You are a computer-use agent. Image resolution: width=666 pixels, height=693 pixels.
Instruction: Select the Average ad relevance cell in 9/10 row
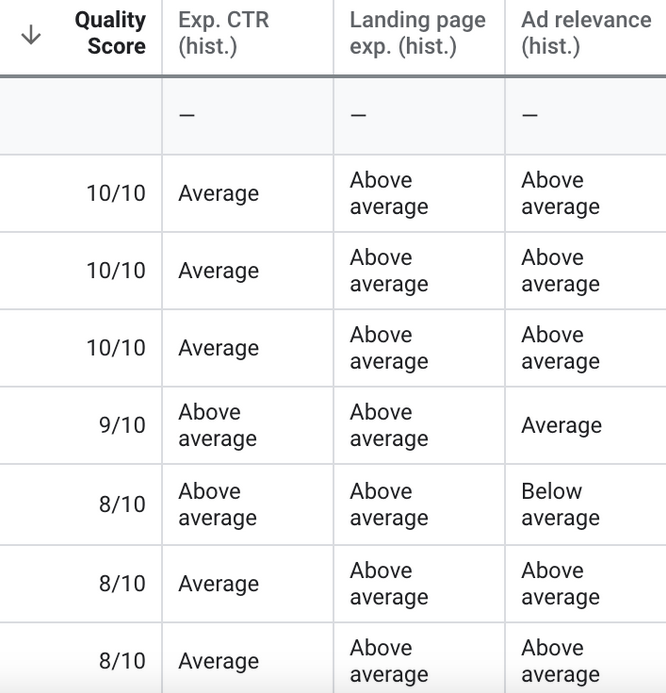[561, 425]
